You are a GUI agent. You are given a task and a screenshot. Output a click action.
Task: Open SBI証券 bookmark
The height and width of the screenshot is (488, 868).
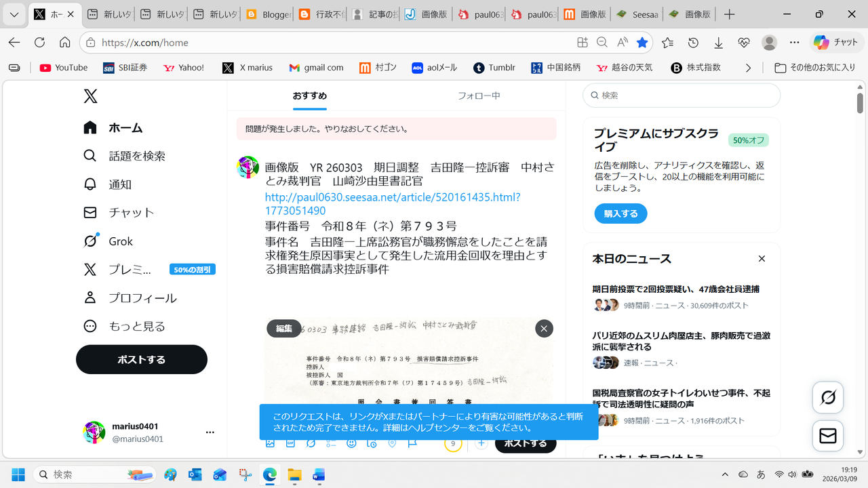point(125,68)
